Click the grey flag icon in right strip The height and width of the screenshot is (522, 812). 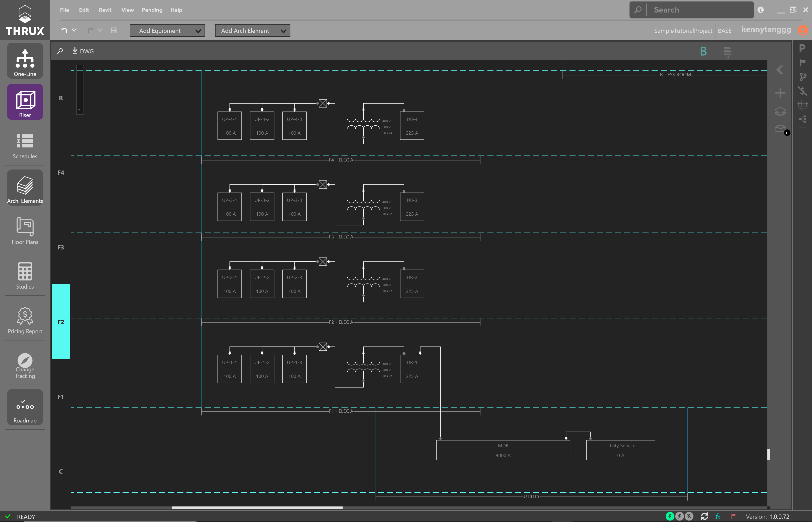(802, 63)
